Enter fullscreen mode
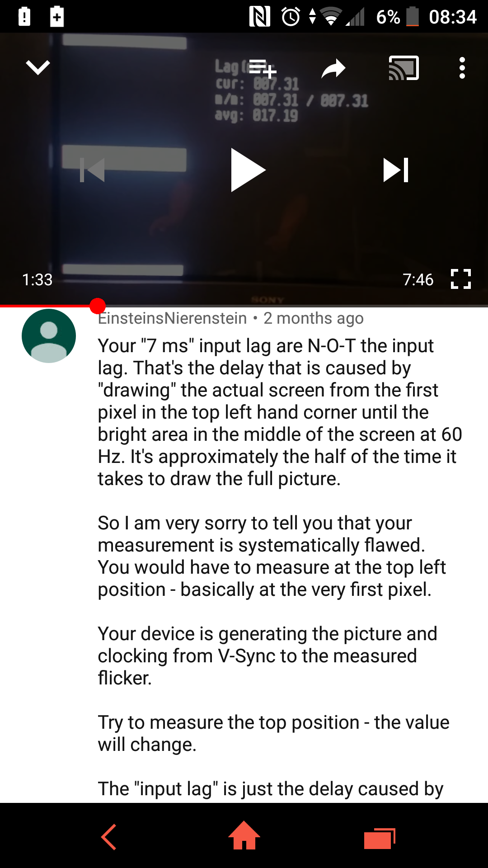488x868 pixels. [461, 279]
